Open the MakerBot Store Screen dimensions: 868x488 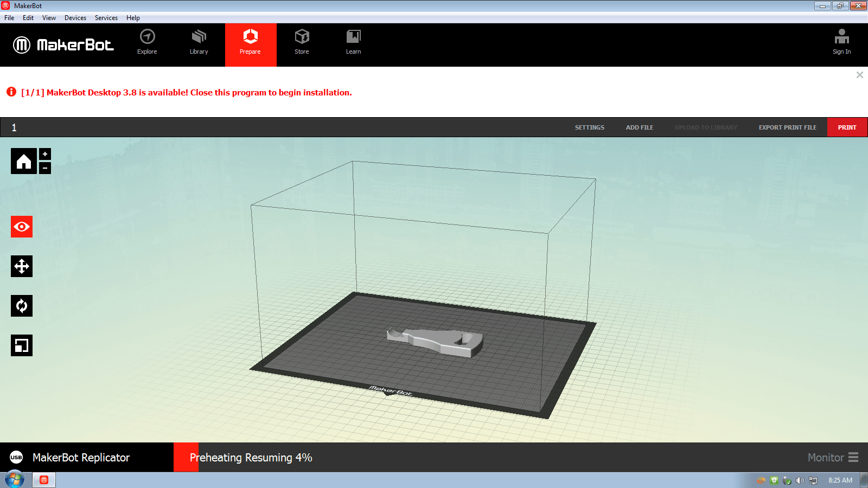coord(302,42)
